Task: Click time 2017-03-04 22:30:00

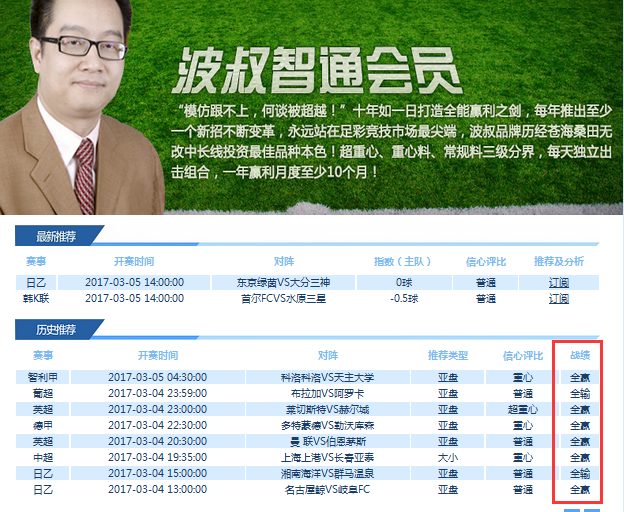Action: 158,425
